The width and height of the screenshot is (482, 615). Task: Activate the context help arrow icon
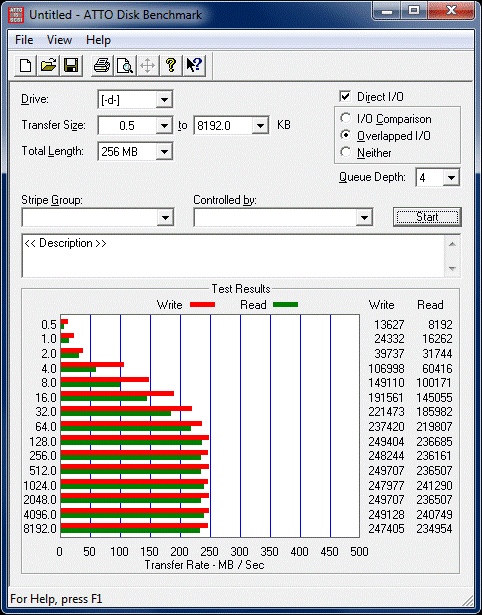click(194, 65)
